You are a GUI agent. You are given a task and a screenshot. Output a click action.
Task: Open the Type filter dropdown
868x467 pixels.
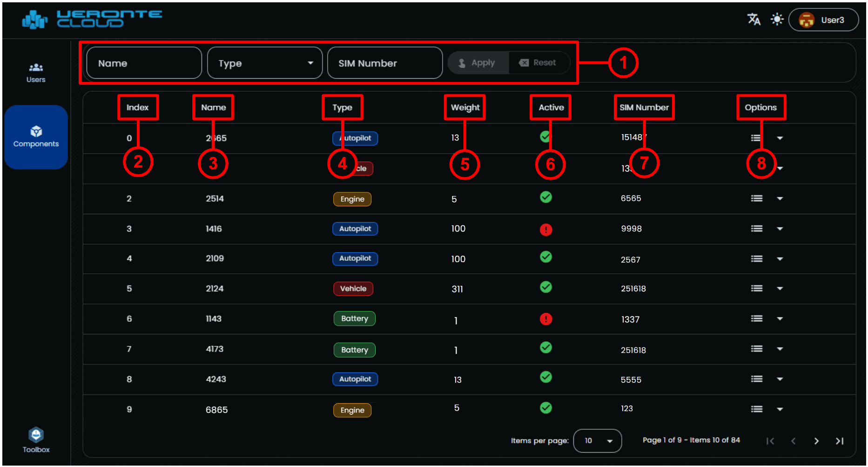click(264, 63)
